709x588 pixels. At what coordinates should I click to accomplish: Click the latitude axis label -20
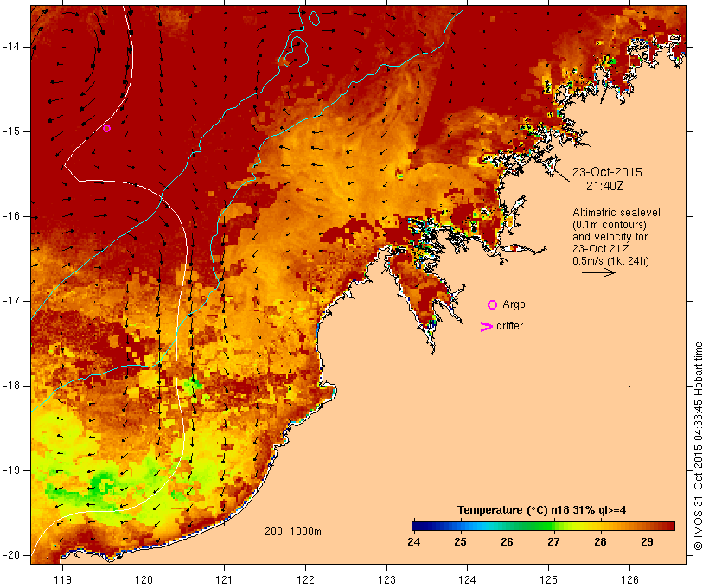[x=11, y=555]
